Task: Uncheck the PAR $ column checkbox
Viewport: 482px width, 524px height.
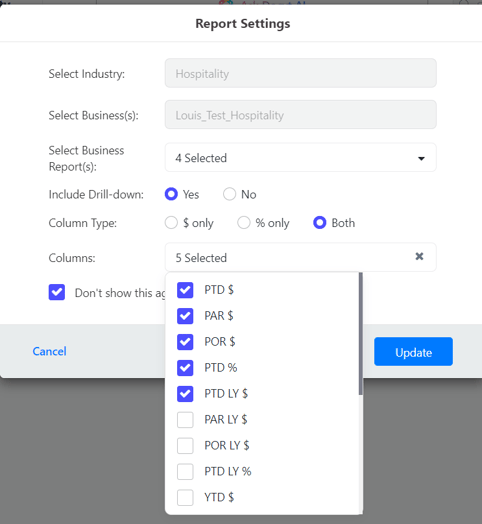Action: [185, 316]
